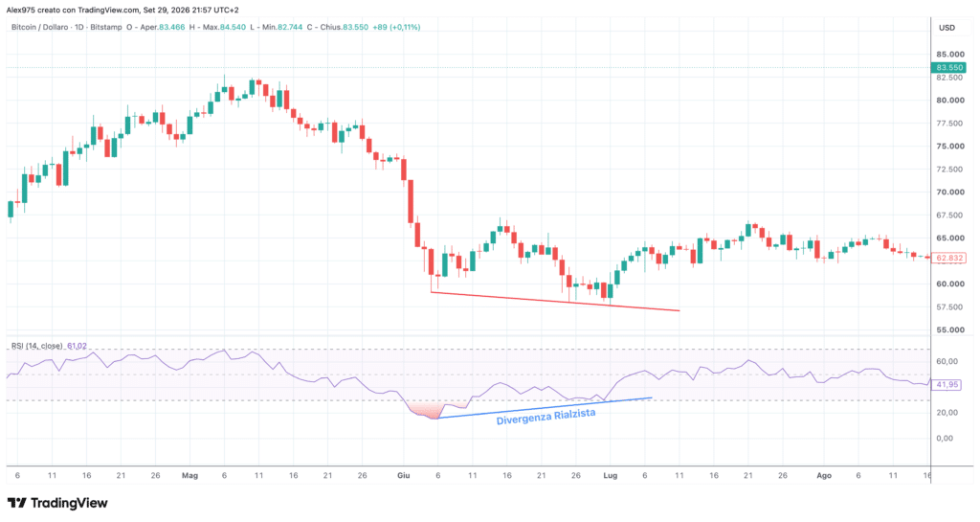980x522 pixels.
Task: Click the +89 (+0,11%) change value
Action: tap(396, 28)
